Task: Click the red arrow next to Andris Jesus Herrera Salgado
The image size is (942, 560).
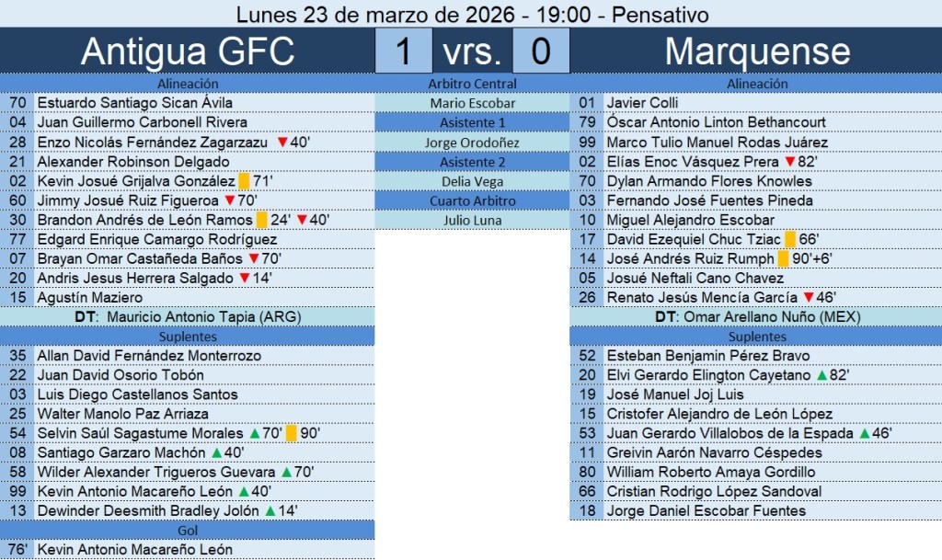Action: pyautogui.click(x=244, y=279)
